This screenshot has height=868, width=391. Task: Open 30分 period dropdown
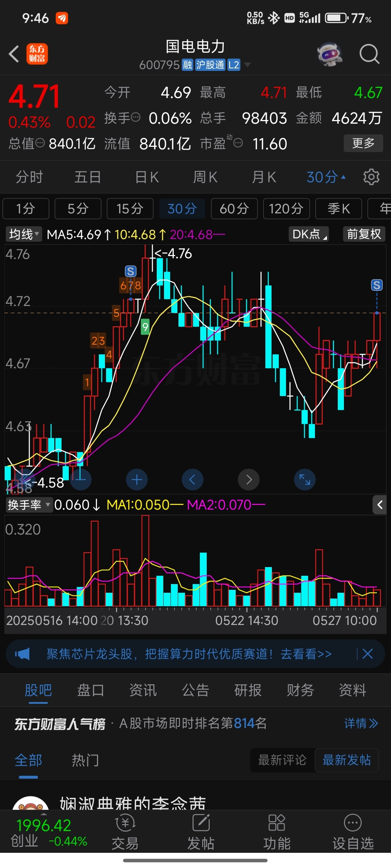(x=326, y=177)
